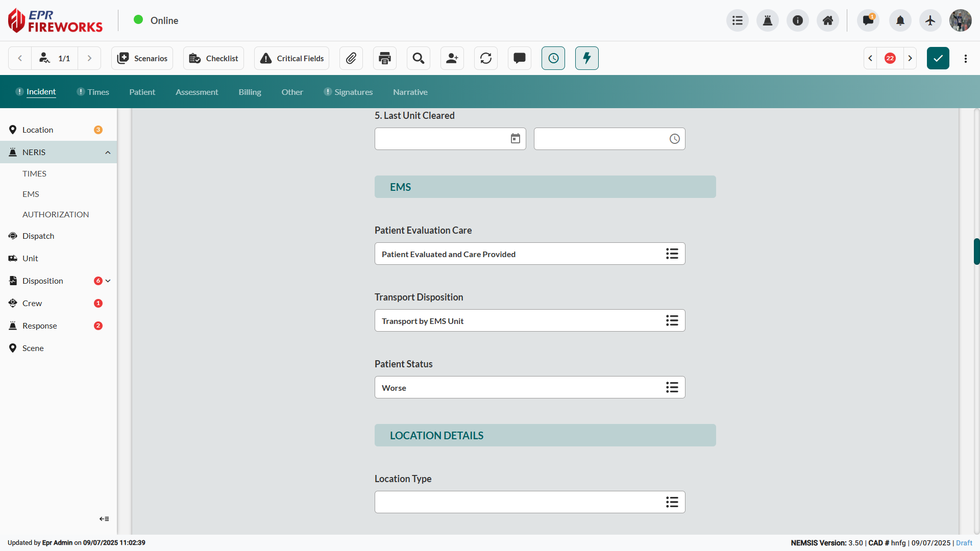The height and width of the screenshot is (551, 980).
Task: Click the printer icon in toolbar
Action: [x=385, y=58]
